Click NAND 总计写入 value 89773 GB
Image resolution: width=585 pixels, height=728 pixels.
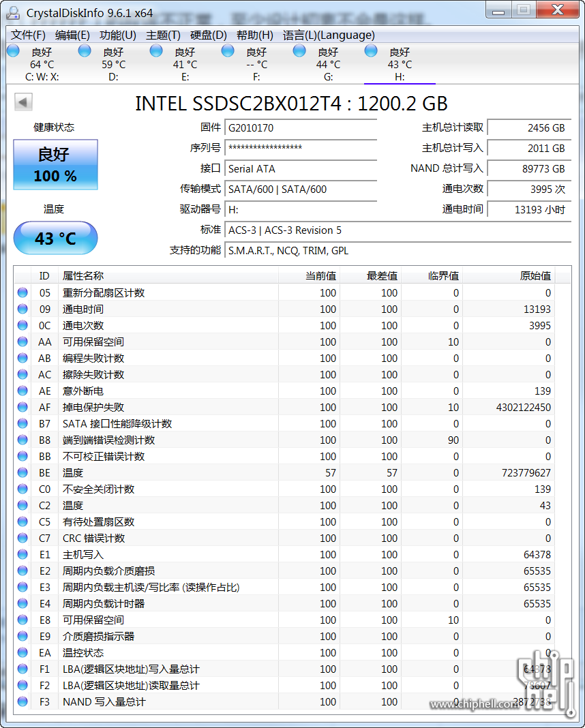[529, 168]
